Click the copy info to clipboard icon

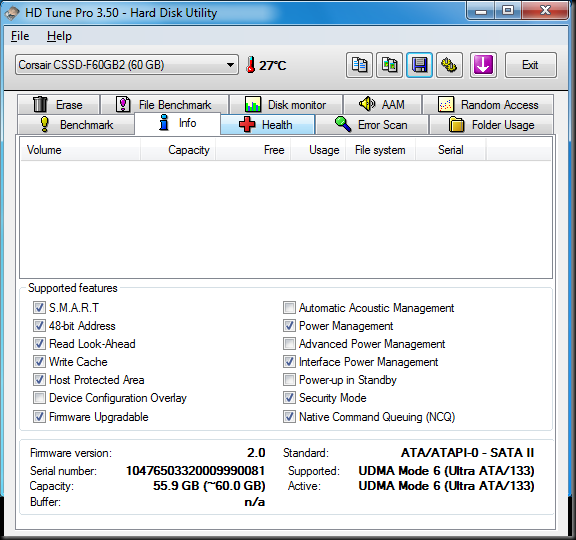click(359, 65)
